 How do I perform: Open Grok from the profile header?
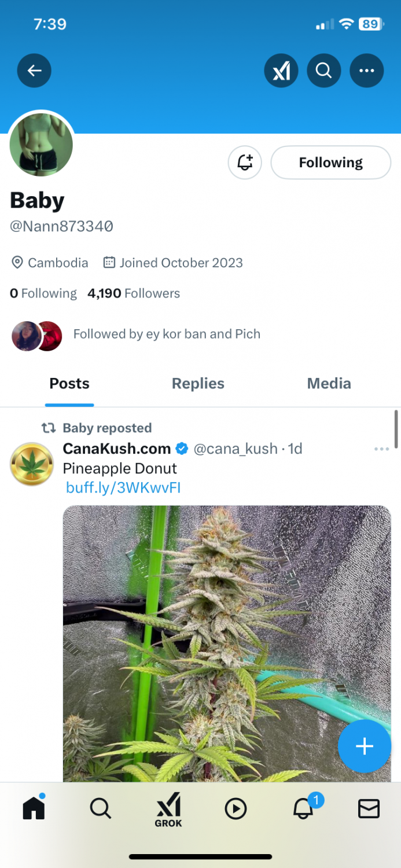(281, 71)
